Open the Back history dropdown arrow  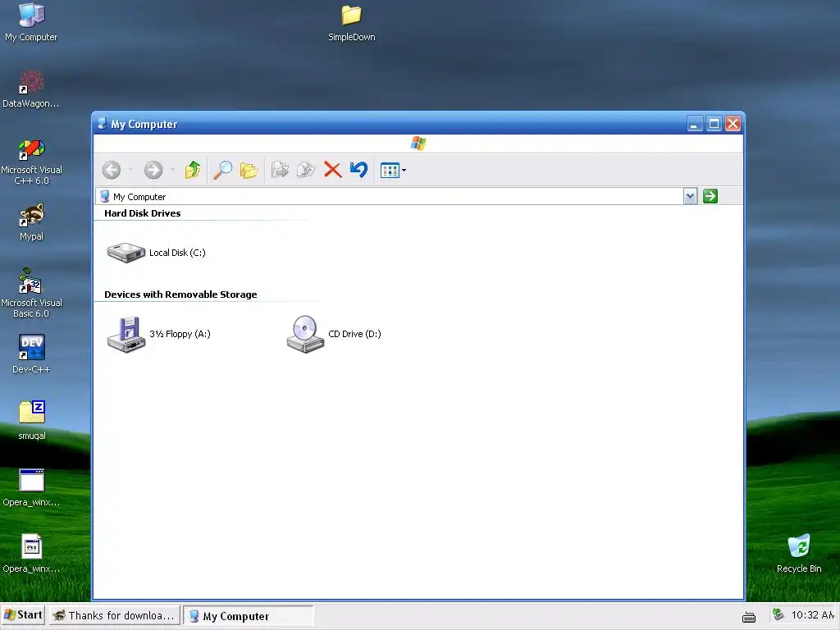click(x=130, y=171)
